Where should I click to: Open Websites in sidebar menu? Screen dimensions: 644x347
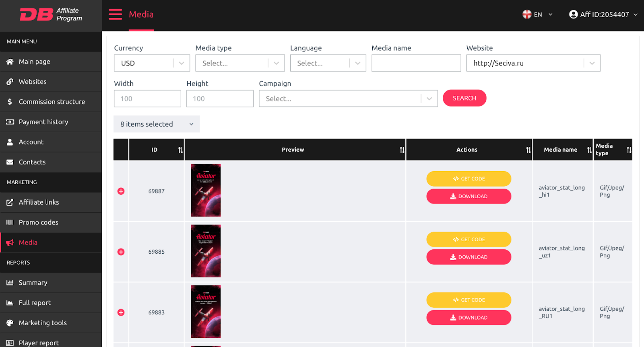tap(51, 82)
